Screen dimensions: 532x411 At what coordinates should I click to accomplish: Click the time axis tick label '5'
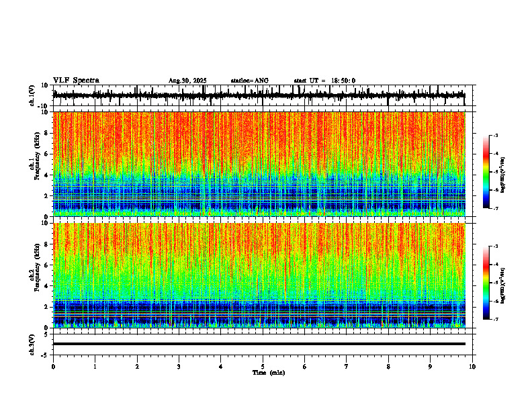[x=263, y=367]
